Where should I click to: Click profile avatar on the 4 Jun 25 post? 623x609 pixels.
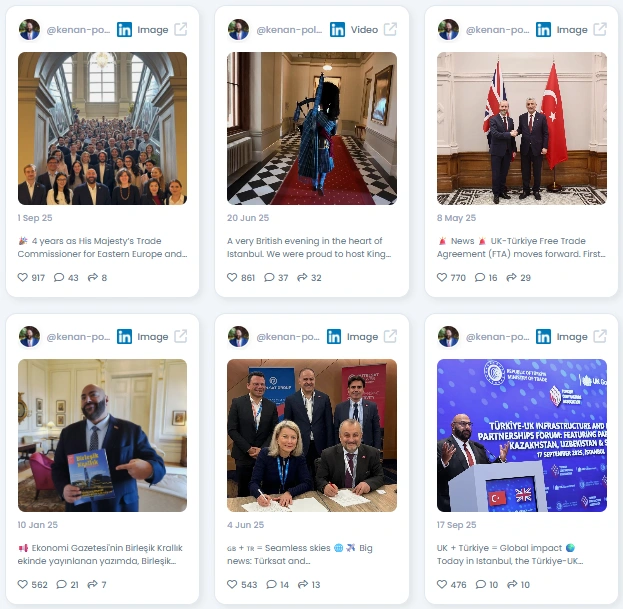238,336
